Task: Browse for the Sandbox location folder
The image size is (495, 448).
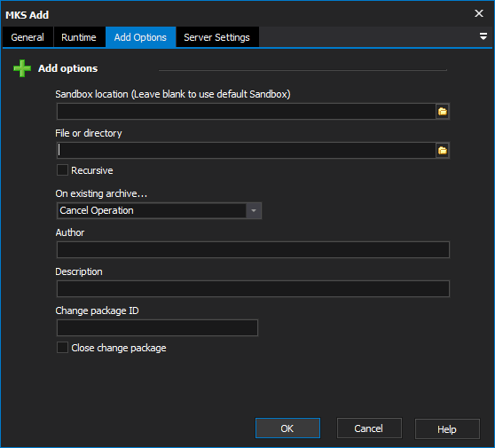Action: point(443,112)
